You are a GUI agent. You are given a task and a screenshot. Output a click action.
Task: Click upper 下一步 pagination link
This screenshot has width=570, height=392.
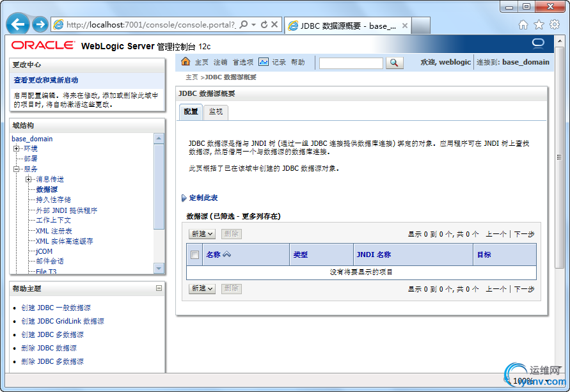tap(524, 234)
